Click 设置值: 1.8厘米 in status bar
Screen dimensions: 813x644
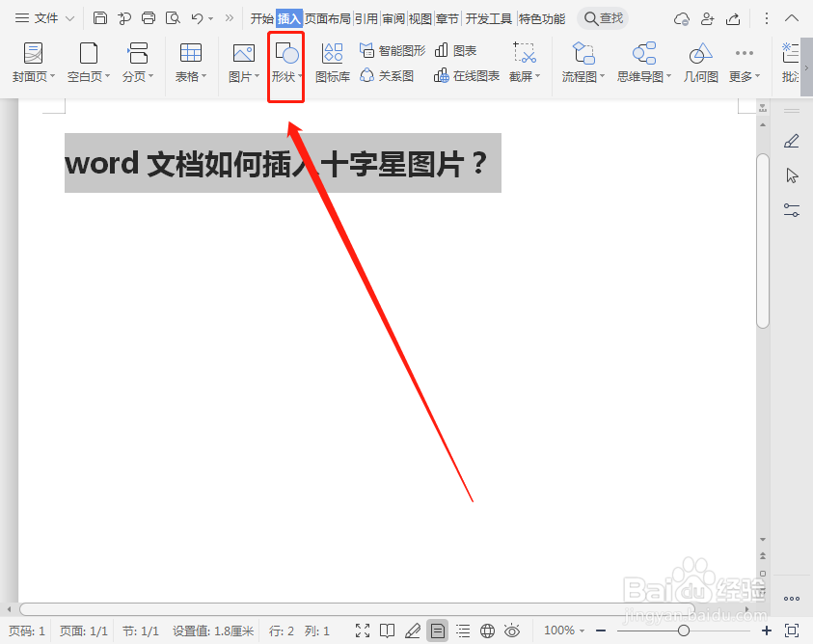click(x=212, y=631)
